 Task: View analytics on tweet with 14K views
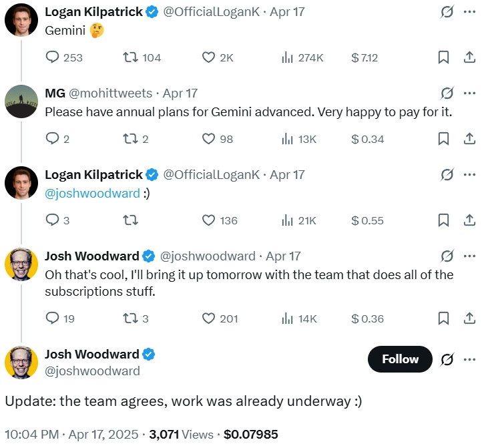click(288, 318)
